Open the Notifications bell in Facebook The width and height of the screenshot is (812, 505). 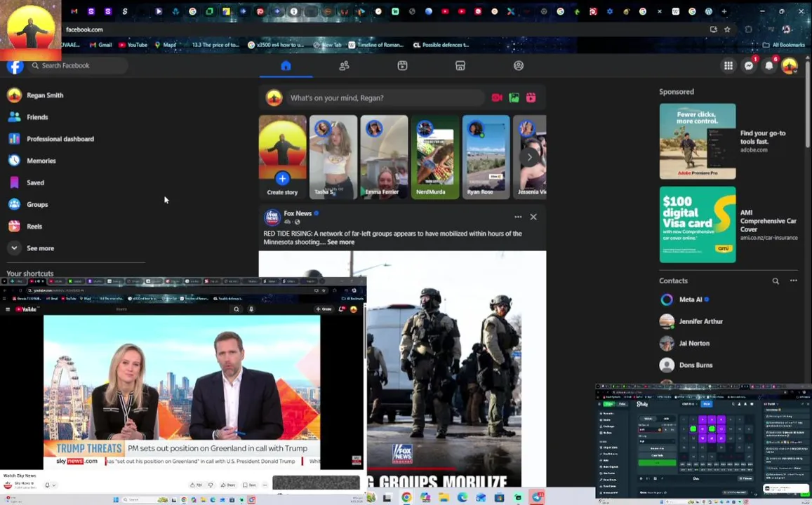(769, 66)
